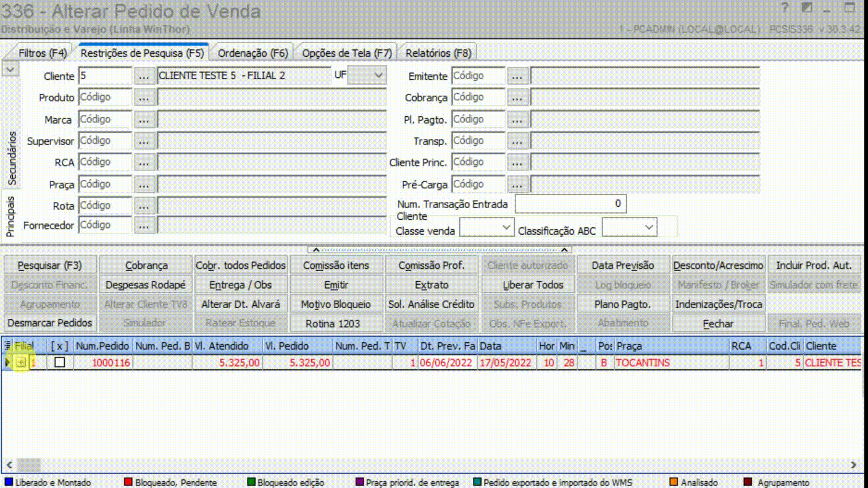Click Desconto/Acrescimo button

[x=719, y=266]
